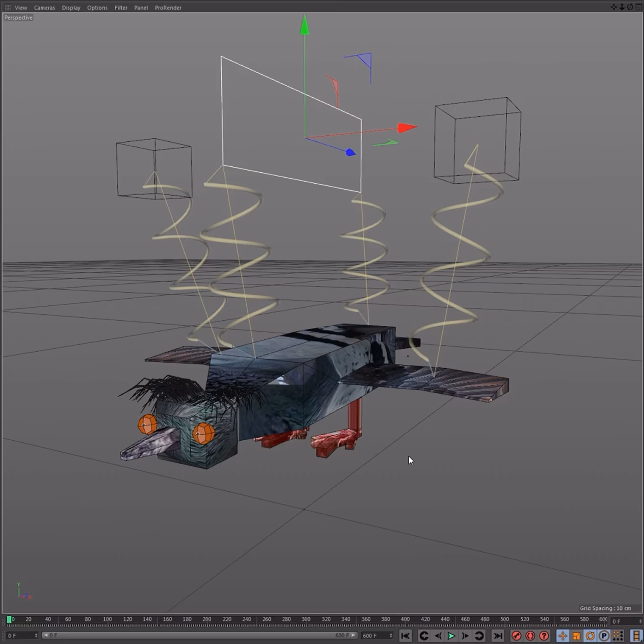Open the Cameras menu
This screenshot has height=644, width=644.
(44, 8)
